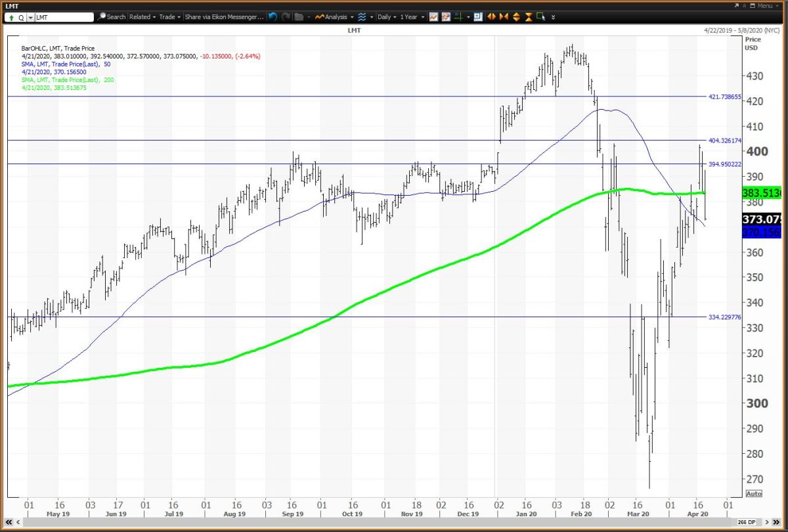Expand the wavy lines icon dropdown arrow
The image size is (788, 532).
pos(371,17)
